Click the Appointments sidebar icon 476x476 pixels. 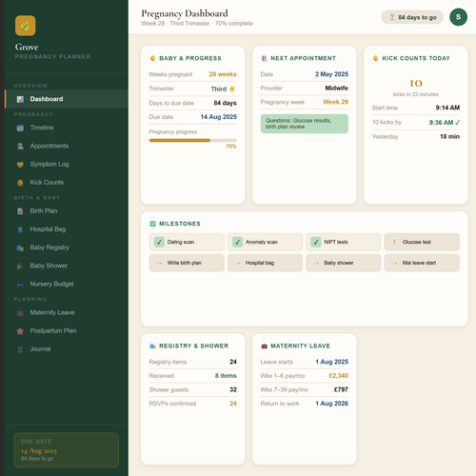(20, 146)
